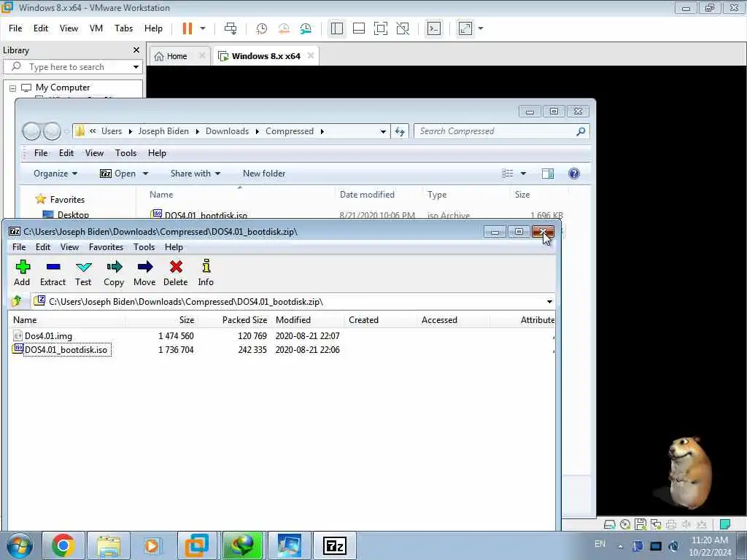
Task: Open 7-Zip path dropdown arrow
Action: 549,301
